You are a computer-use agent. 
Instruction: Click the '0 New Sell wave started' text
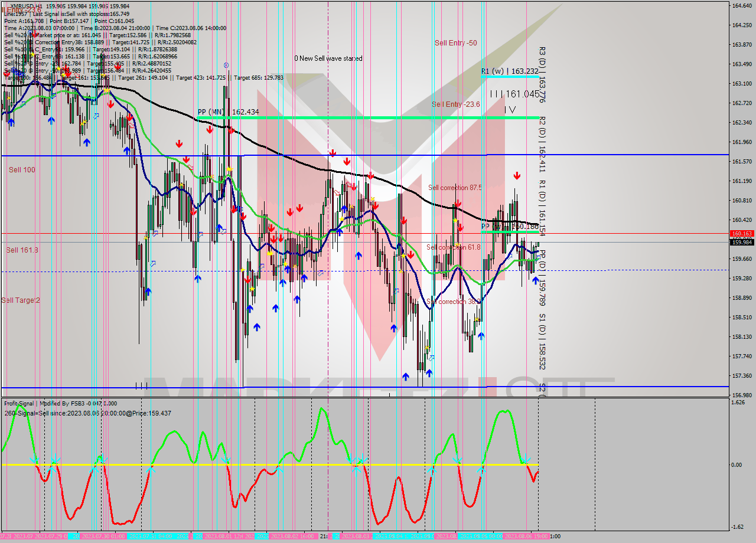328,58
